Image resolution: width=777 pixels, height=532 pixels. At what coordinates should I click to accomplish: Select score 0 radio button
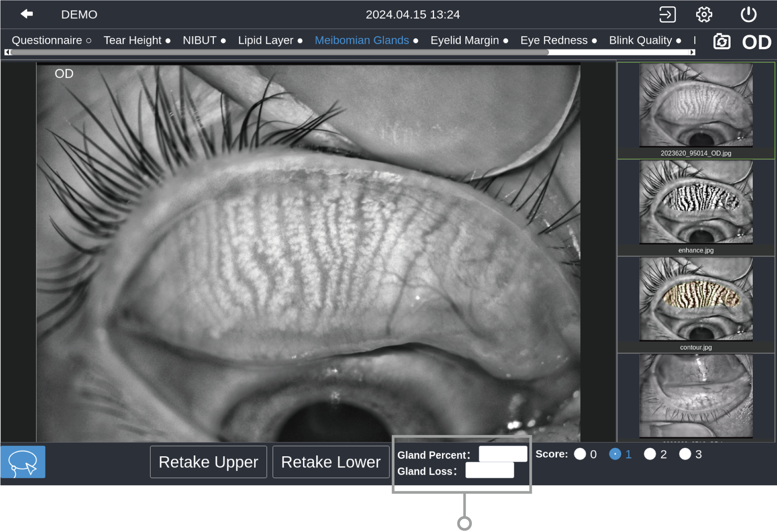pos(580,454)
